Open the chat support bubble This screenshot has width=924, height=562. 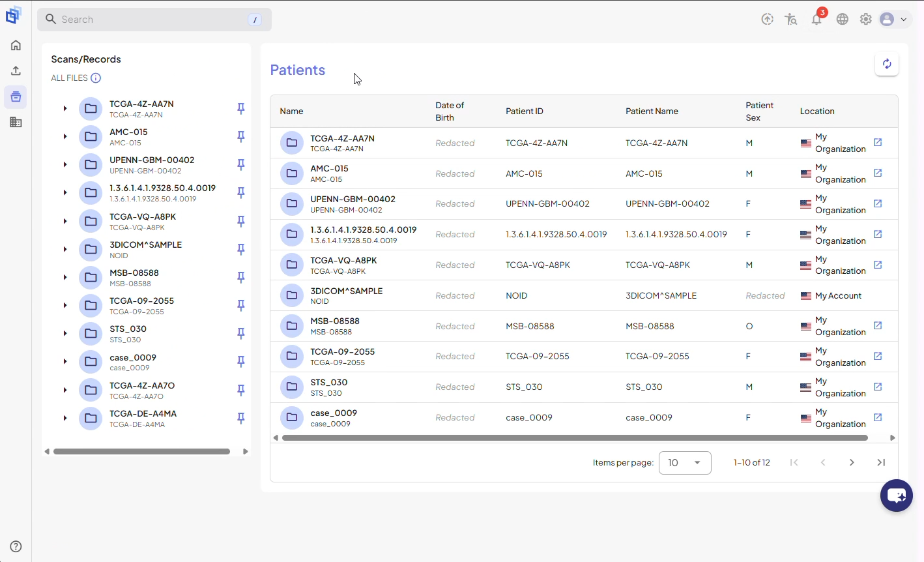[x=897, y=495]
